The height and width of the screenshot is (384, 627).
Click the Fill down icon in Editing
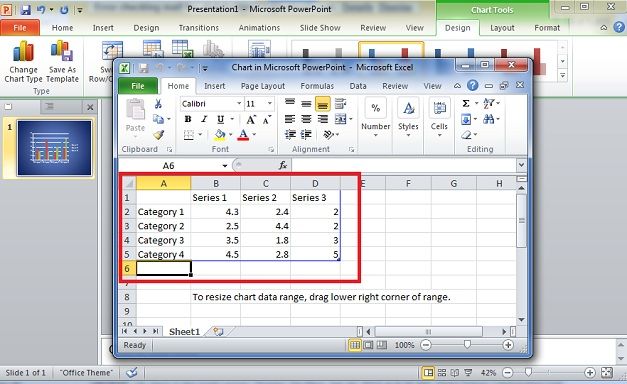click(466, 119)
